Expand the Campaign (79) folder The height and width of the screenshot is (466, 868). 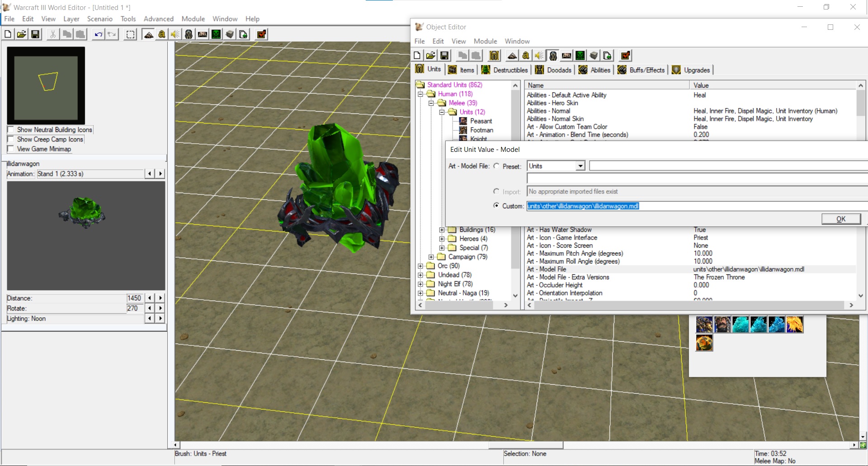coord(431,257)
